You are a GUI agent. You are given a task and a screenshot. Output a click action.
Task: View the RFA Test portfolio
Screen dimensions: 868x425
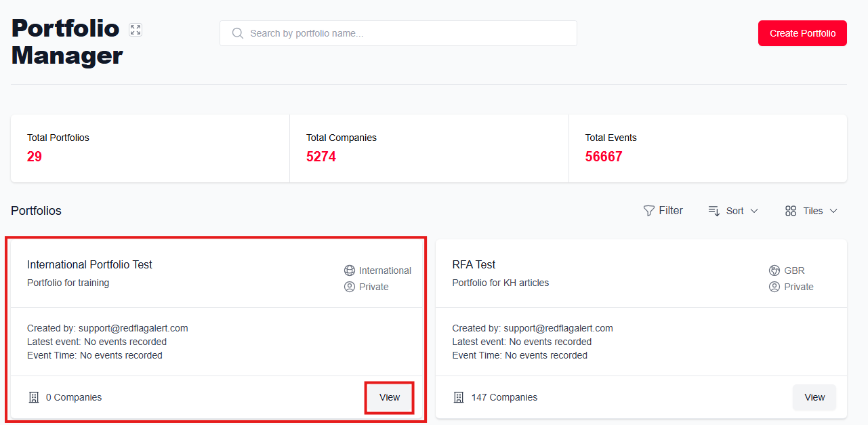pos(814,397)
